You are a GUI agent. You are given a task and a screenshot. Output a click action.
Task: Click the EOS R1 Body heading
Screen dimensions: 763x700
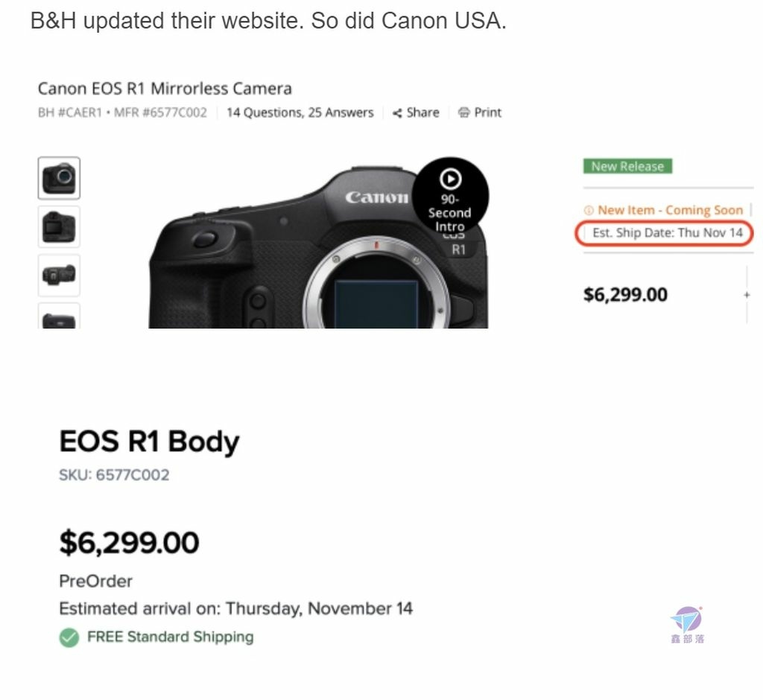coord(149,442)
